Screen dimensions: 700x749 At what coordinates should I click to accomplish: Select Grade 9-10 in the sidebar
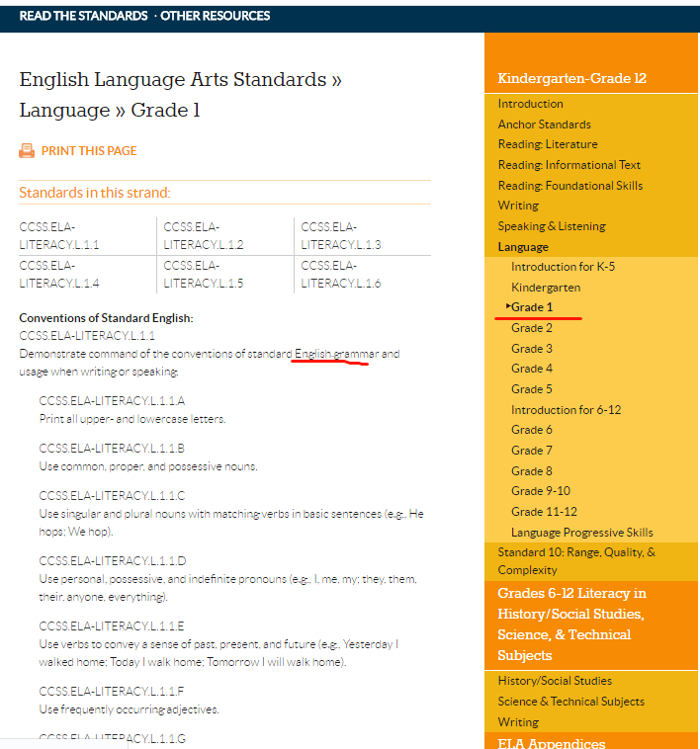[541, 491]
